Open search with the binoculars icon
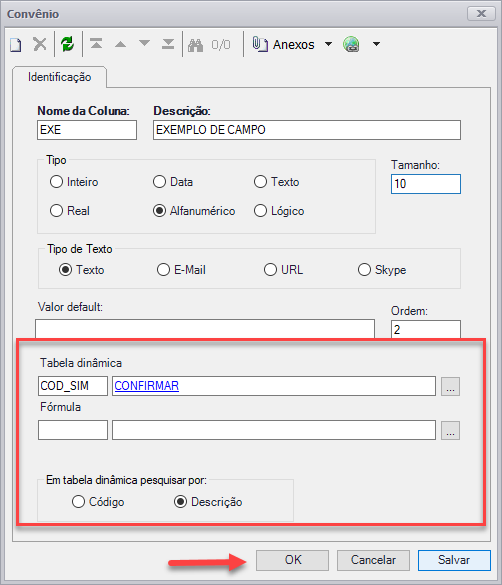 pyautogui.click(x=195, y=45)
